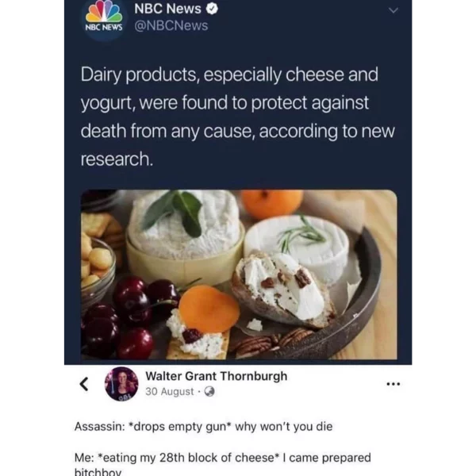Open Walter Grant Thornburgh's profile picture
The width and height of the screenshot is (476, 476).
121,384
